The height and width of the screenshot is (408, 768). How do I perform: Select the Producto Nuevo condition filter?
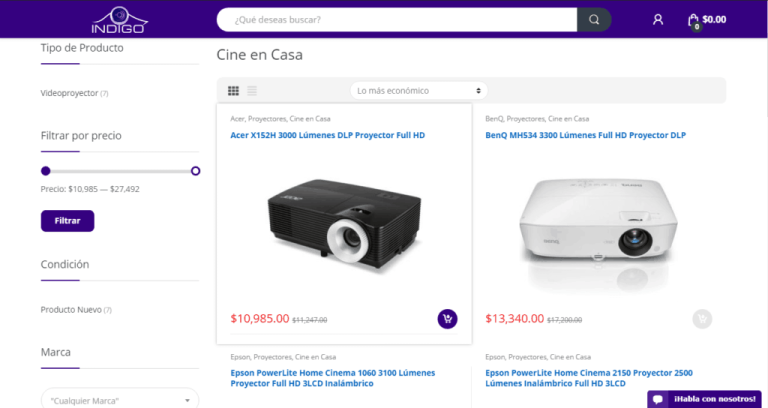70,310
